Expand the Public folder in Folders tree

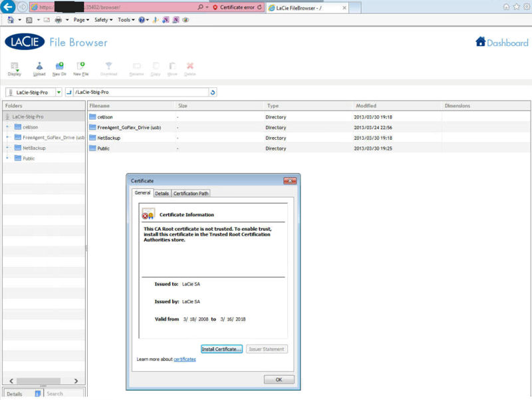pos(7,158)
